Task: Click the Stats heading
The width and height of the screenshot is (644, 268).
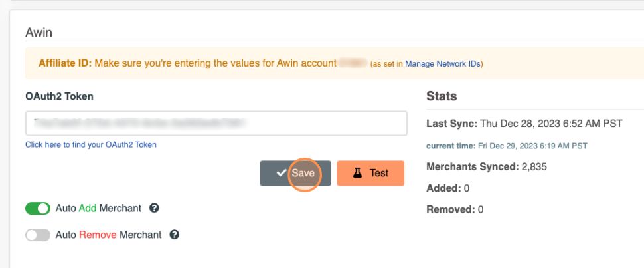Action: (x=442, y=96)
